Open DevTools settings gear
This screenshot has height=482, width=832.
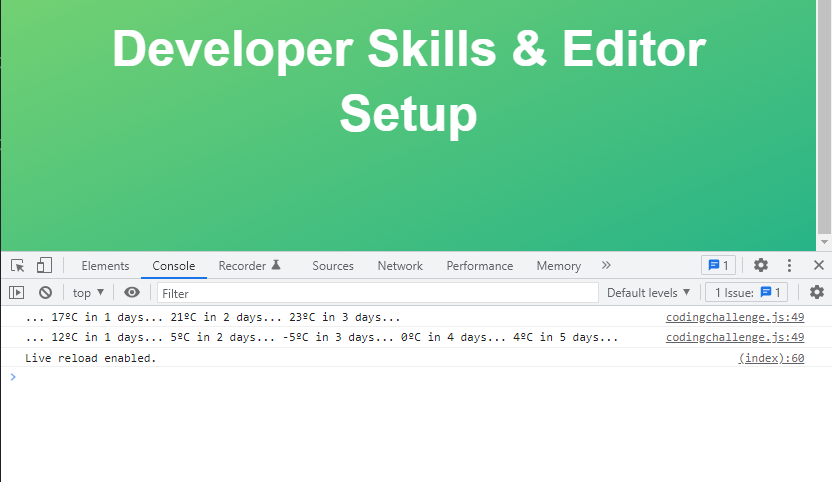point(761,265)
